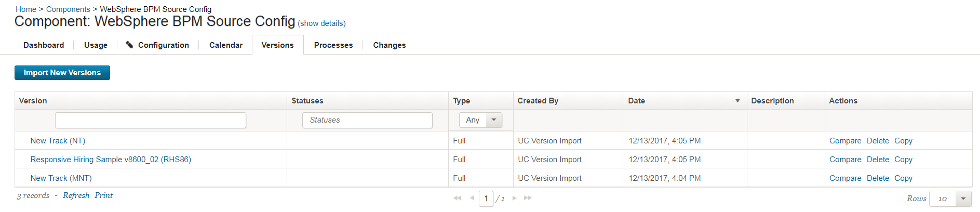Go to first page arrow icon
Viewport: 980px width, 212px height.
(457, 198)
